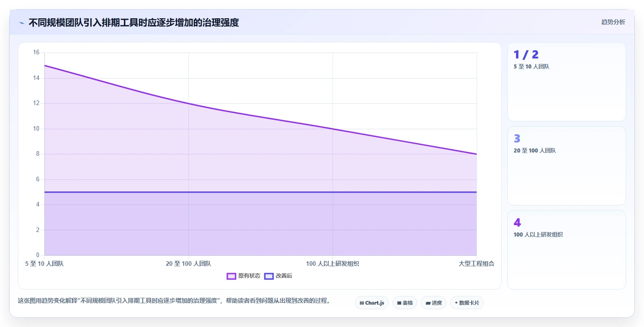Viewport: 644px width, 327px height.
Task: Click y-axis value 2
Action: point(38,230)
